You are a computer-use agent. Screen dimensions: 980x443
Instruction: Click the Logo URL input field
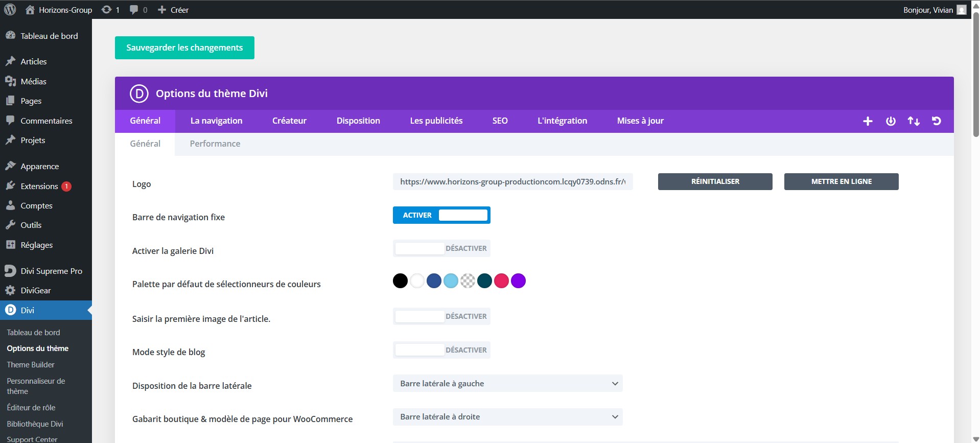pyautogui.click(x=512, y=181)
